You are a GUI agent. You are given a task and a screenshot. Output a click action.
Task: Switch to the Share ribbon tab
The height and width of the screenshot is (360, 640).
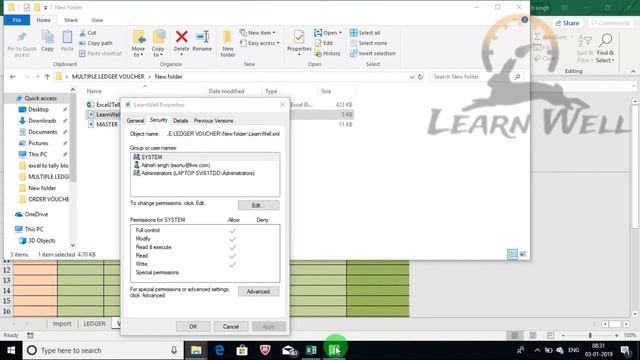click(71, 20)
